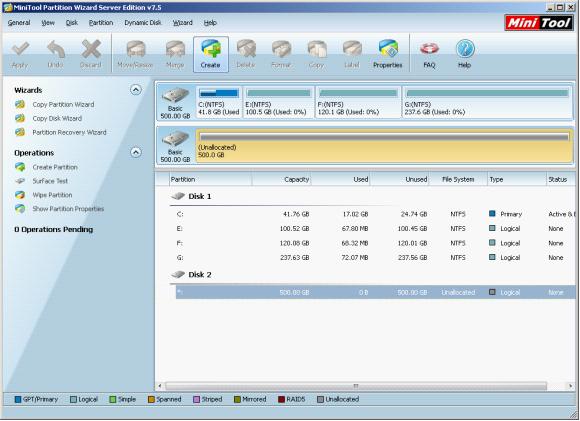Screen dimensions: 580x421
Task: Collapse the Operations section
Action: [x=136, y=152]
